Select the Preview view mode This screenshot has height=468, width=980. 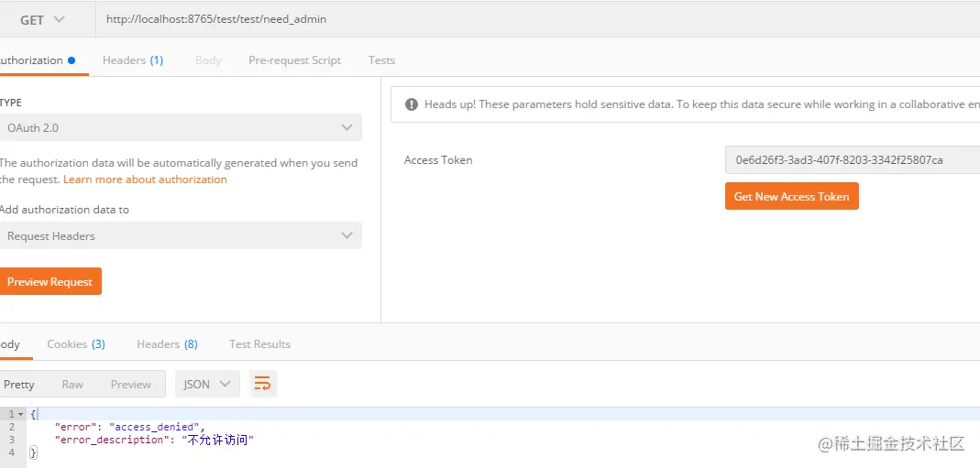coord(130,385)
